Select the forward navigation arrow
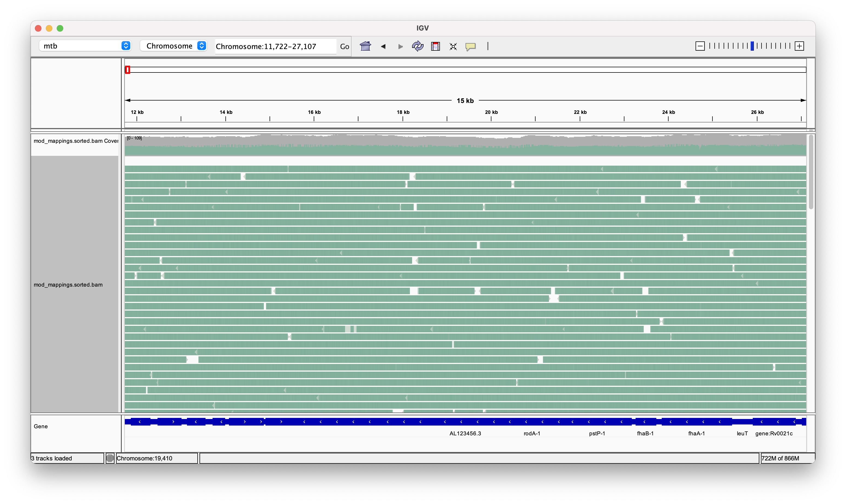The width and height of the screenshot is (846, 504). (400, 47)
